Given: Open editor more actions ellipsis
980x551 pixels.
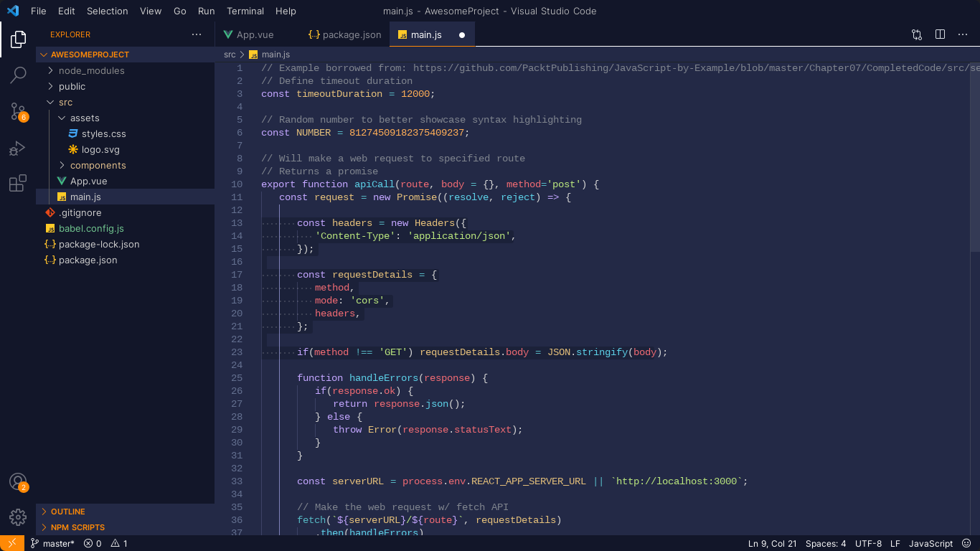Looking at the screenshot, I should point(963,34).
